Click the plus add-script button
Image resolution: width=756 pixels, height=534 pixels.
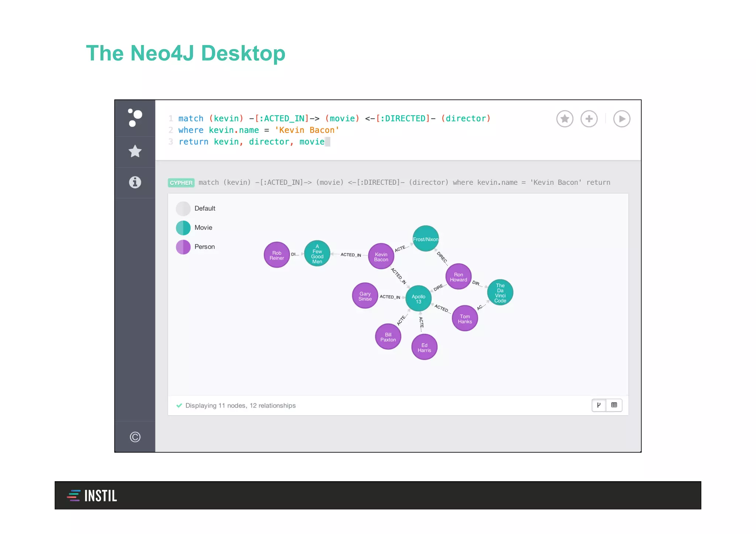[589, 119]
